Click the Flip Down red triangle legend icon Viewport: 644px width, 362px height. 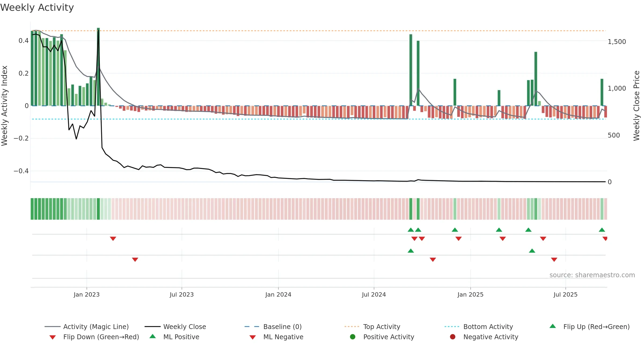click(53, 337)
